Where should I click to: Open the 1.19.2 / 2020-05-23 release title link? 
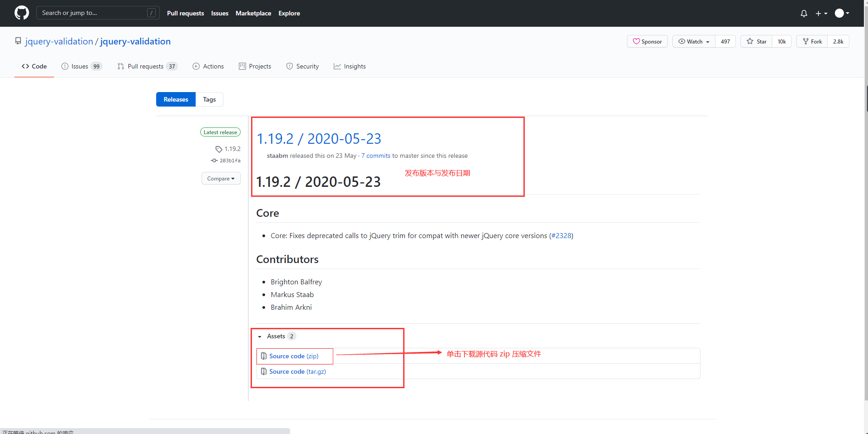(x=319, y=139)
